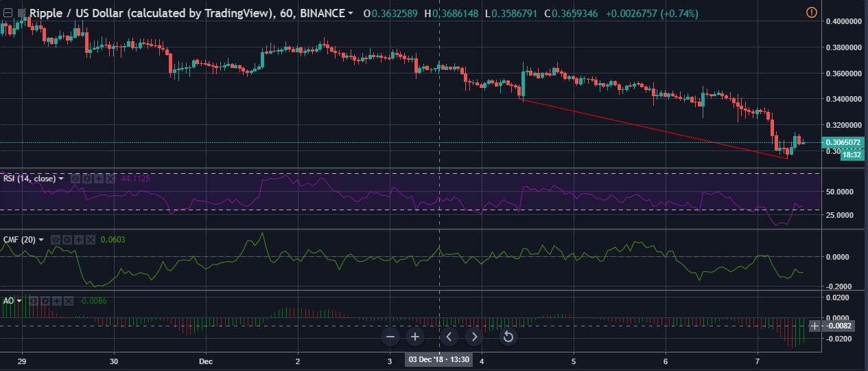Click the orange alert warning icon
868x371 pixels.
(812, 12)
